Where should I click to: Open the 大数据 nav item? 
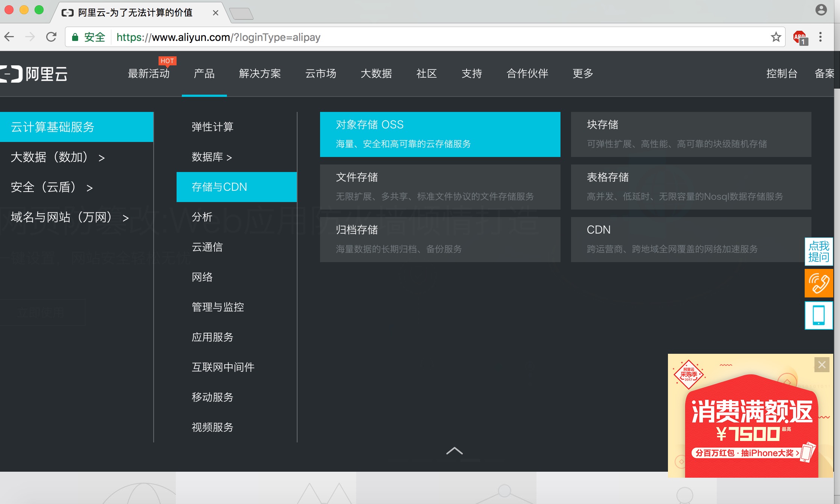[x=376, y=74]
